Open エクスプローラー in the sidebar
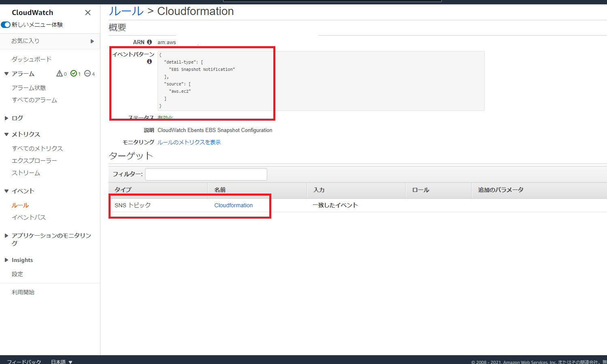Image resolution: width=607 pixels, height=364 pixels. pos(34,161)
